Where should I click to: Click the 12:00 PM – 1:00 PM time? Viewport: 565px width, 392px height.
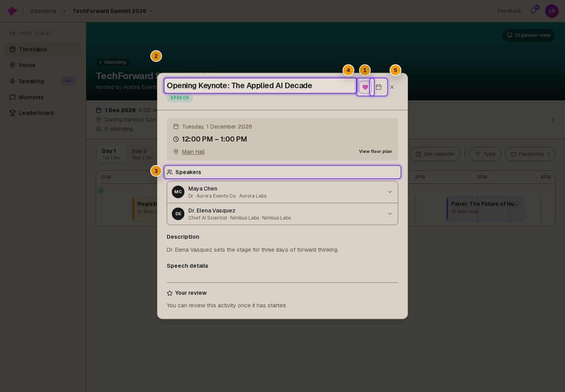[214, 139]
